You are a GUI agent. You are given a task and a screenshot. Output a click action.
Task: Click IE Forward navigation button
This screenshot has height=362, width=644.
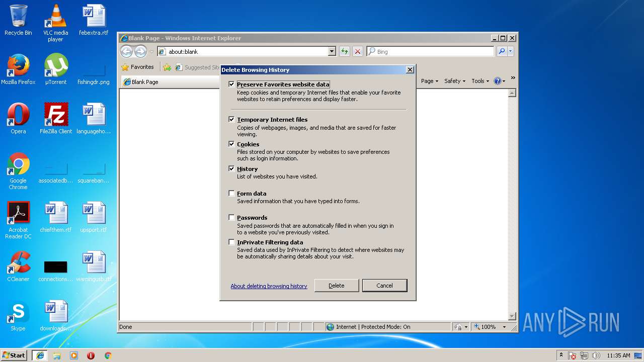pyautogui.click(x=140, y=51)
